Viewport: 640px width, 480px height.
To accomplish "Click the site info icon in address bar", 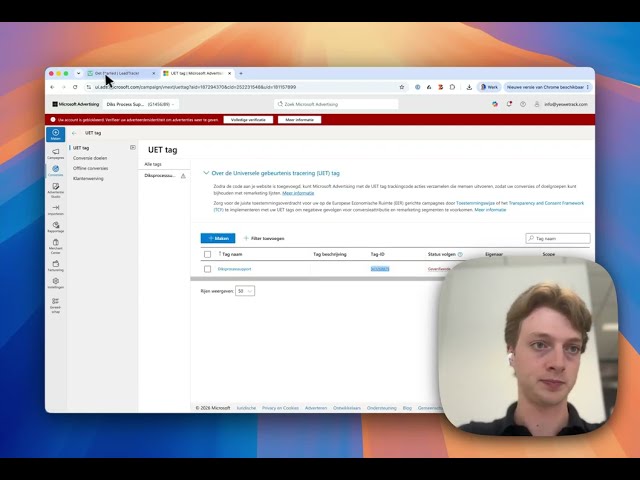I will click(89, 87).
